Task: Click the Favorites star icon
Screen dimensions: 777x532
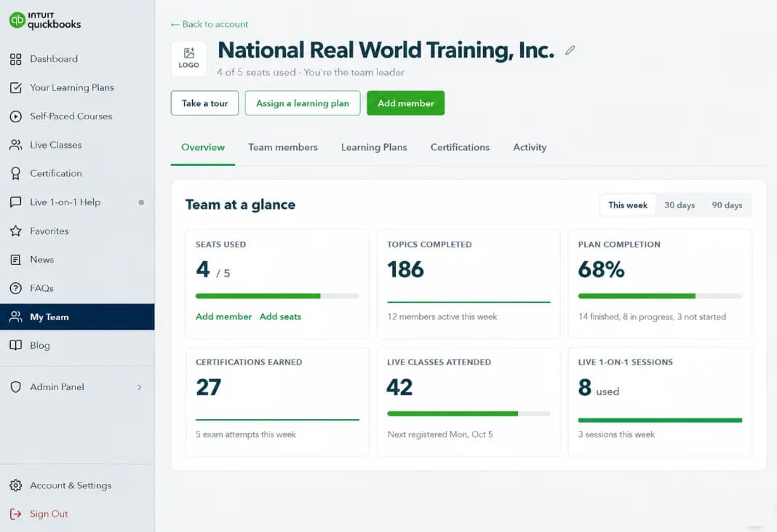Action: [16, 231]
